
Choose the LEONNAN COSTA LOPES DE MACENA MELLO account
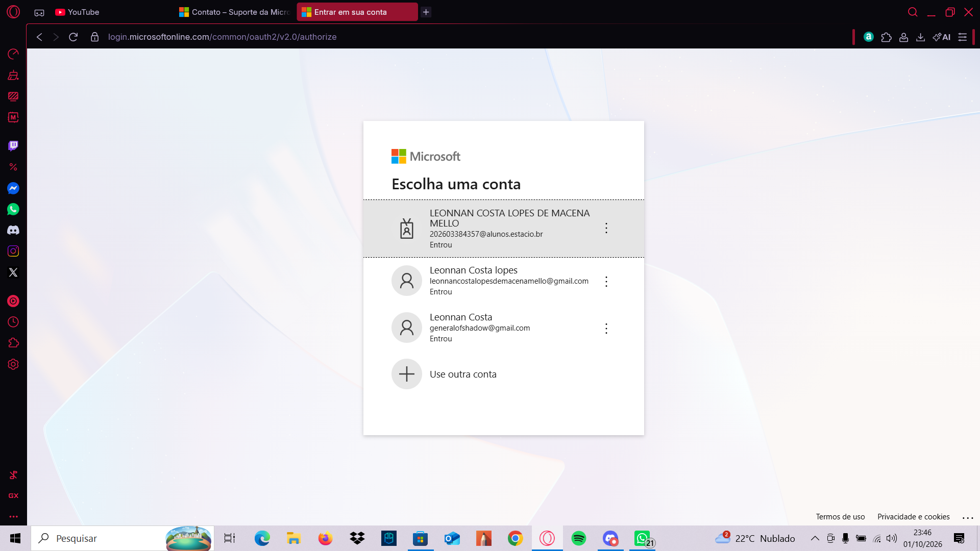point(503,229)
